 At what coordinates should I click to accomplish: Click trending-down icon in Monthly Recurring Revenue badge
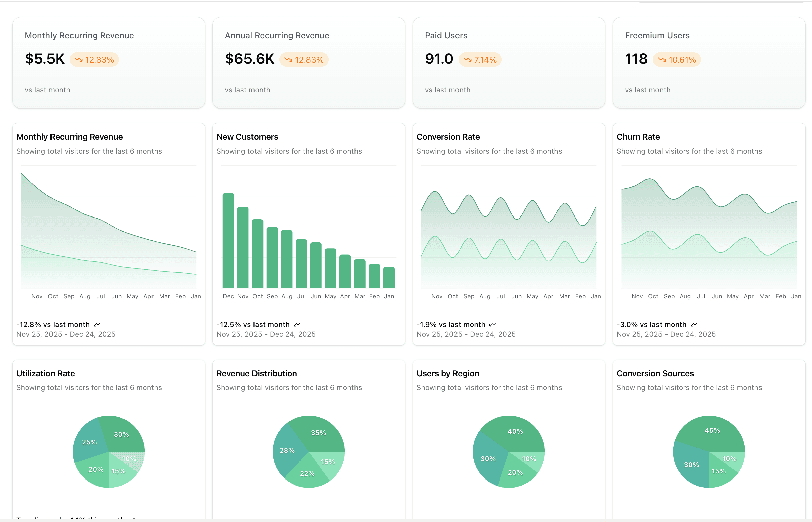pos(79,60)
